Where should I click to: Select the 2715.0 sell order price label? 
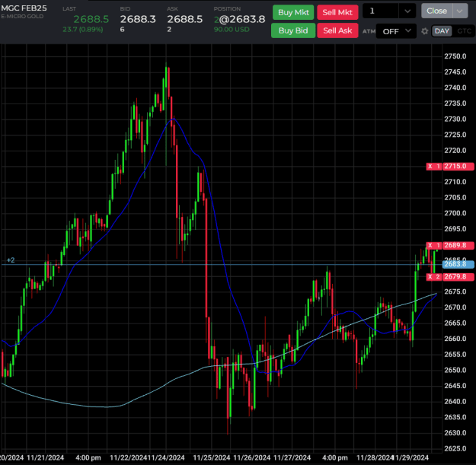click(x=458, y=166)
